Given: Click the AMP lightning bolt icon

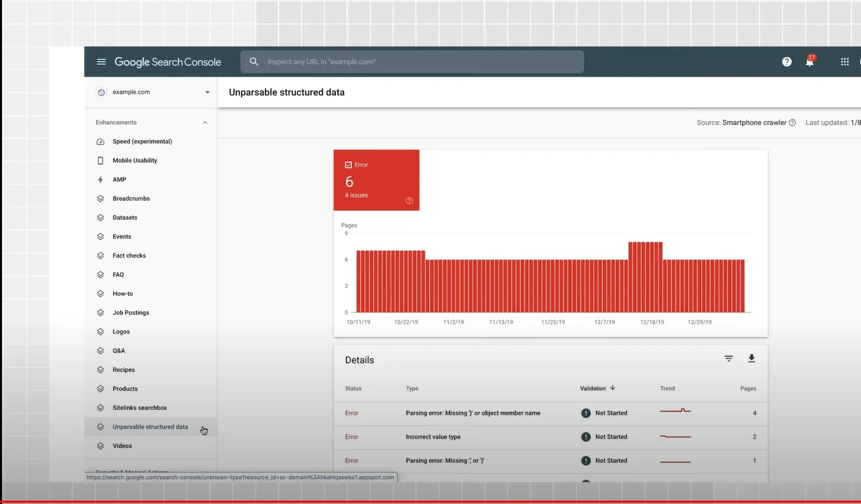Looking at the screenshot, I should [101, 179].
